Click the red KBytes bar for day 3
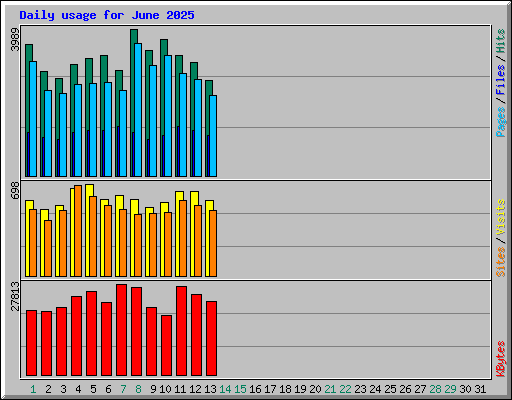 (61, 341)
